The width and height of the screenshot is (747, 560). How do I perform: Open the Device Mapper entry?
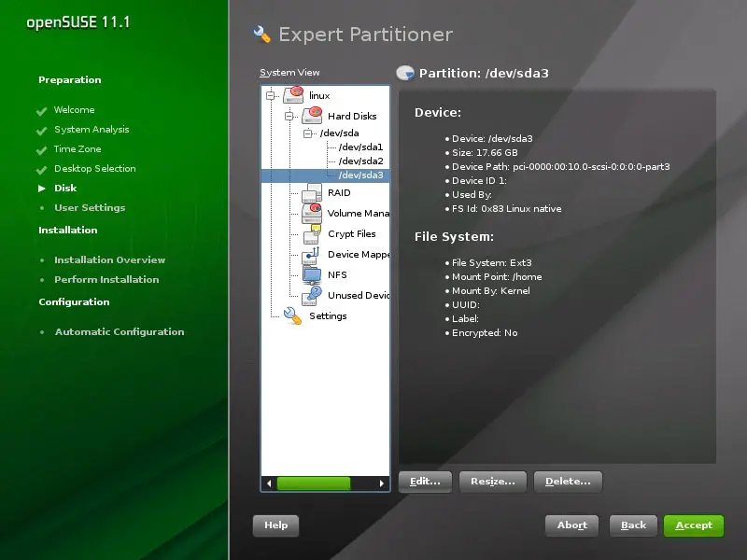pos(359,254)
